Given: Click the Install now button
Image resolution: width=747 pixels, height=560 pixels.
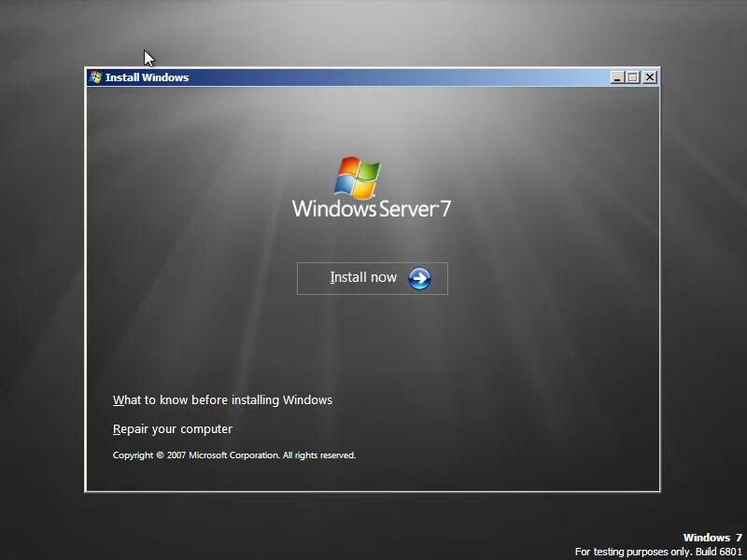Looking at the screenshot, I should tap(372, 278).
